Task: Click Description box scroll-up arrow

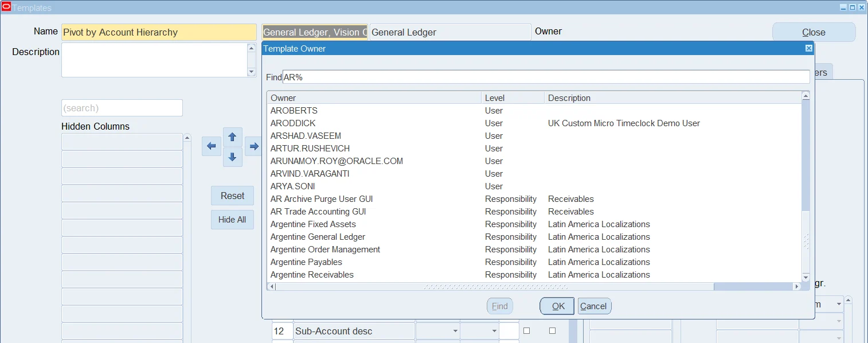Action: point(251,48)
